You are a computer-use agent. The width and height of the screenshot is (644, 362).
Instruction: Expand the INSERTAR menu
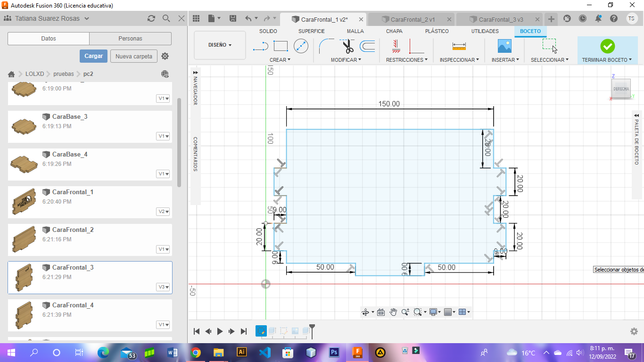[505, 60]
